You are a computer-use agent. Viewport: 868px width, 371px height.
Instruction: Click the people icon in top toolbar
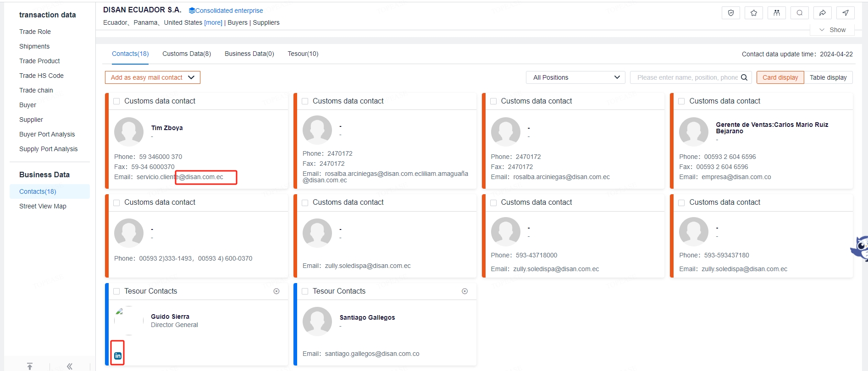[x=777, y=13]
